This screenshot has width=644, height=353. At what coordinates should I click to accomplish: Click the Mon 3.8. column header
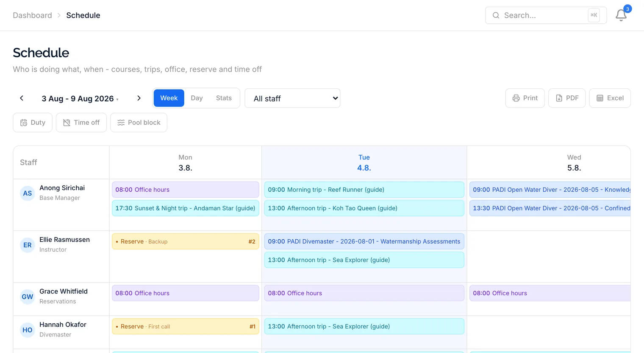coord(185,162)
